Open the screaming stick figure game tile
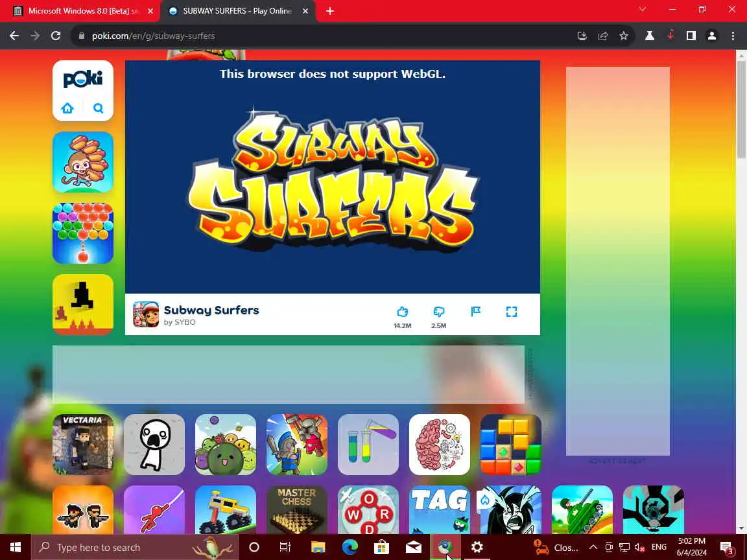The height and width of the screenshot is (560, 747). pos(154,444)
